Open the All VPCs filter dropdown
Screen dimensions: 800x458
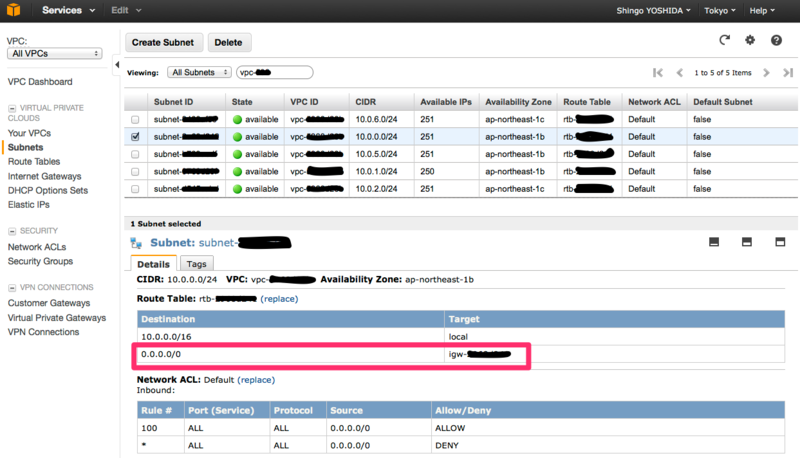click(x=55, y=54)
